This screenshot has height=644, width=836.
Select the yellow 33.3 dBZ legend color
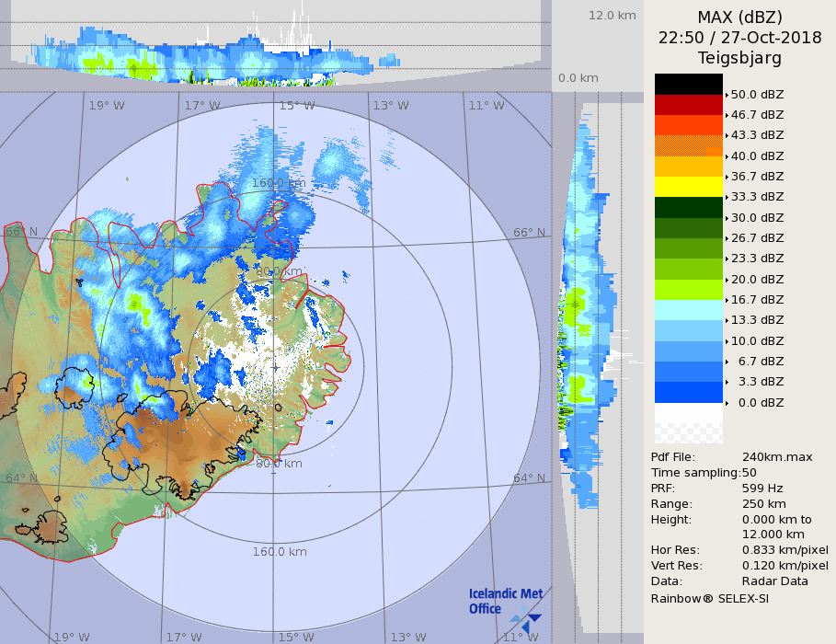pos(688,187)
